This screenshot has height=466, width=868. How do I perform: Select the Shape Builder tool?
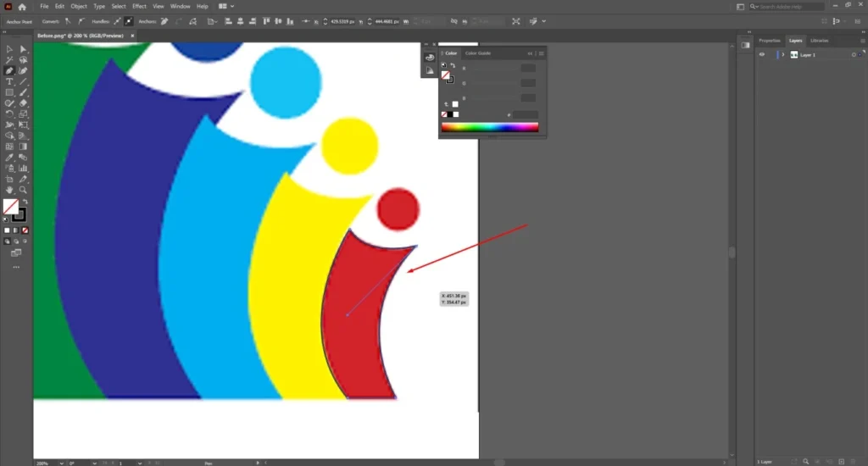[9, 136]
